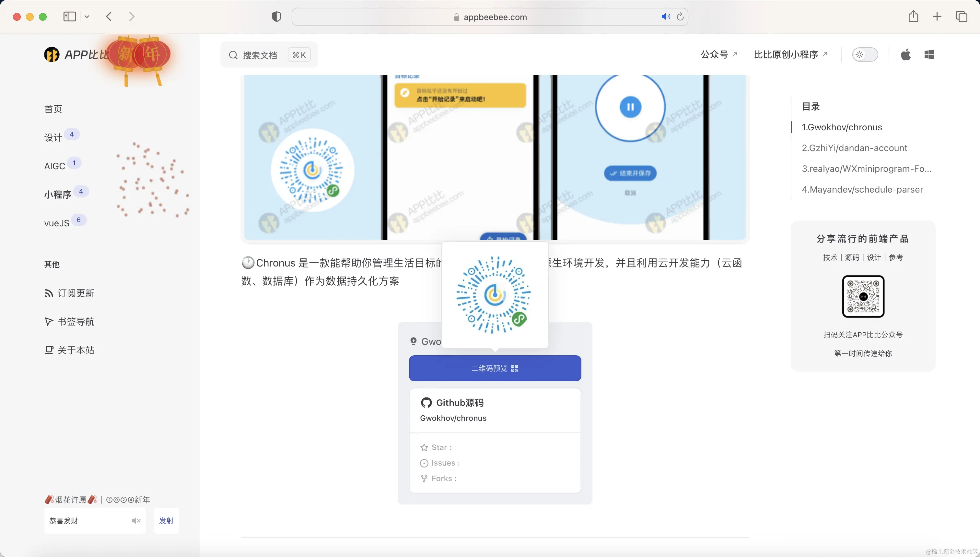Click Safari's privacy shield icon
The width and height of the screenshot is (980, 557).
276,17
